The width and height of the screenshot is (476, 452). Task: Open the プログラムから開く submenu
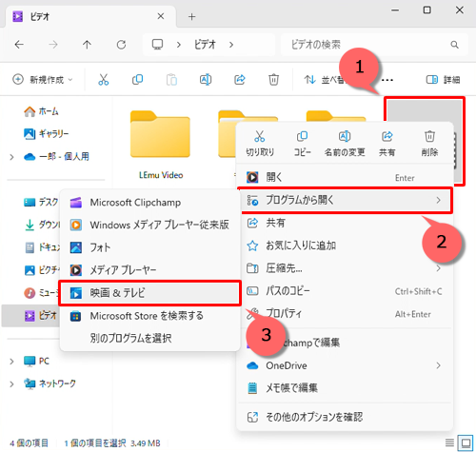coord(346,201)
